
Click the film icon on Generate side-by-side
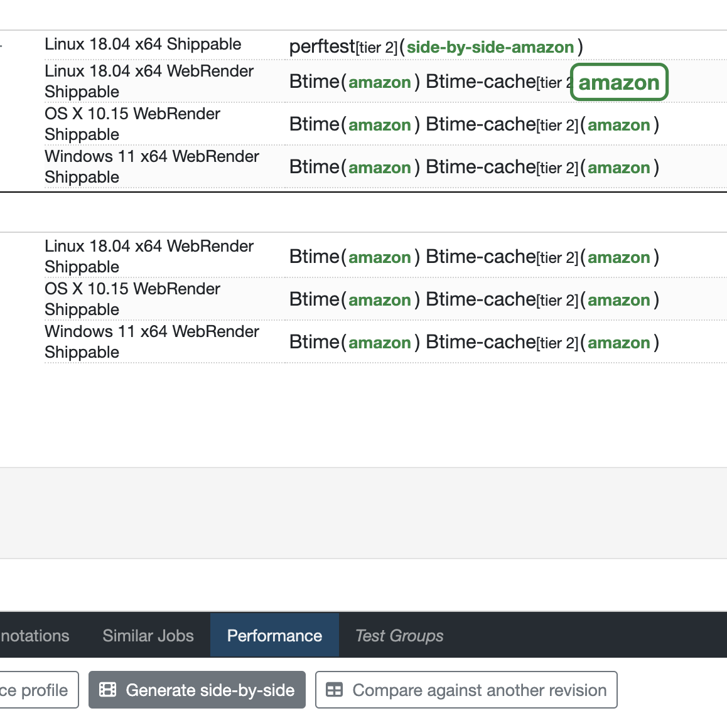tap(108, 690)
